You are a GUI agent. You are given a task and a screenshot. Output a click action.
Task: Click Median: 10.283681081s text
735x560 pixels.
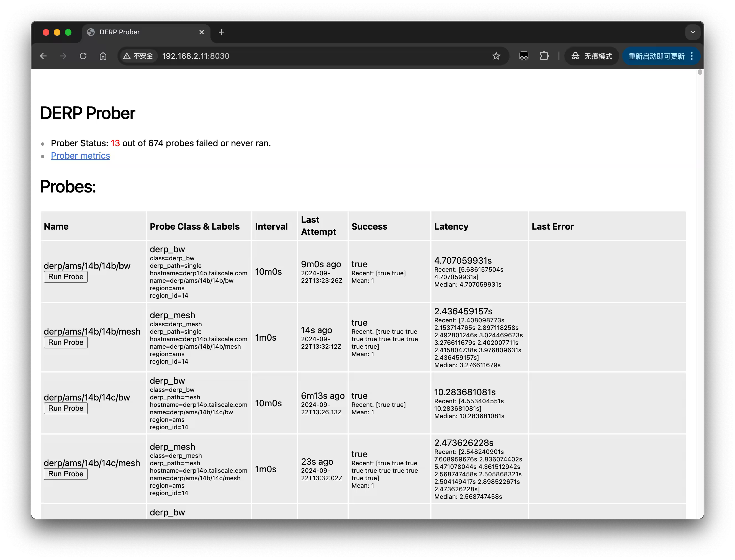469,416
